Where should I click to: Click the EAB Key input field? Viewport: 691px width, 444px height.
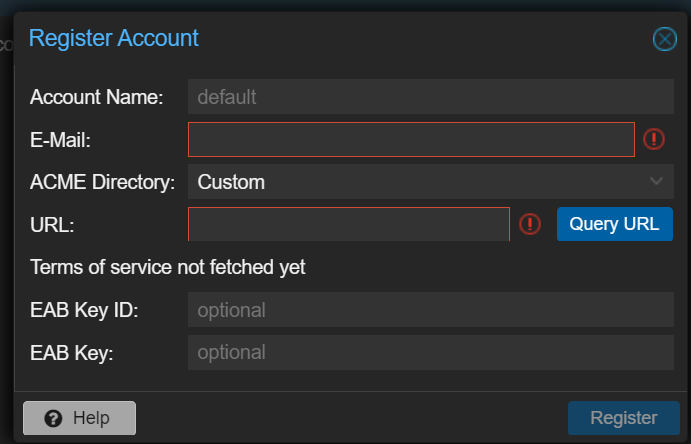click(430, 352)
